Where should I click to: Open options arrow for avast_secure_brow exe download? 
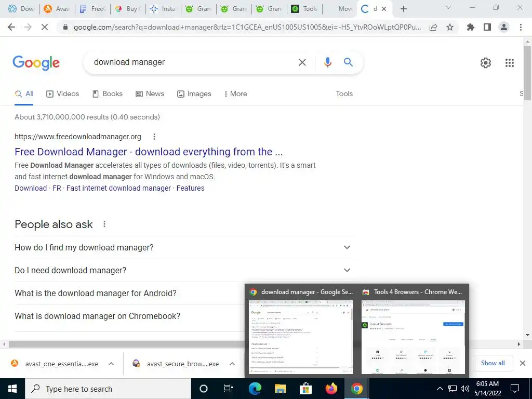pyautogui.click(x=232, y=364)
